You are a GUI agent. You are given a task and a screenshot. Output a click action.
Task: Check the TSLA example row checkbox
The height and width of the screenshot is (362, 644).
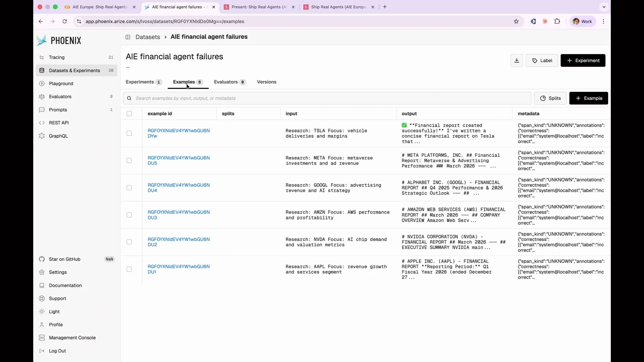pos(129,133)
